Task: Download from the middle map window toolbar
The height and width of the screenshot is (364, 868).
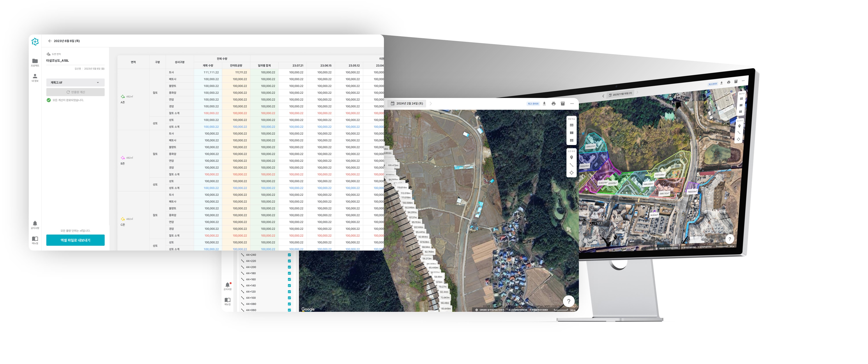Action: (x=544, y=103)
